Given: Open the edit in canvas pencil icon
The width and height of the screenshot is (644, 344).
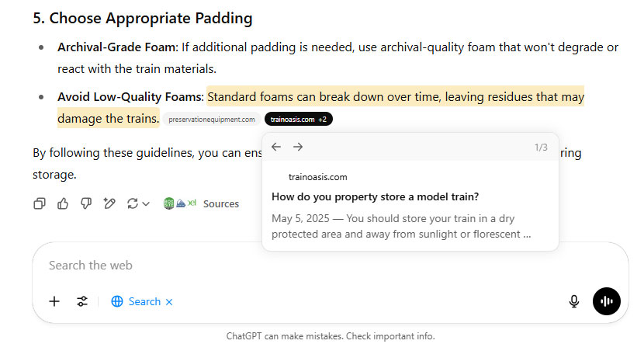Looking at the screenshot, I should [x=109, y=203].
